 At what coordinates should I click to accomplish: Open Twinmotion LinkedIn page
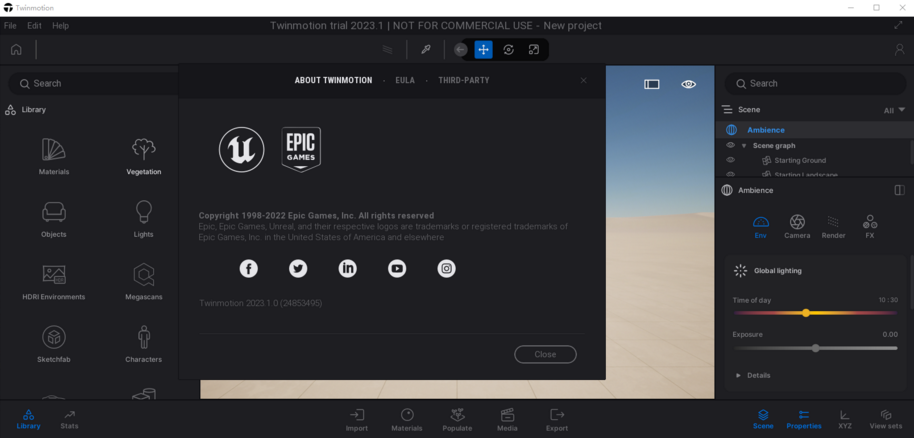click(x=347, y=268)
